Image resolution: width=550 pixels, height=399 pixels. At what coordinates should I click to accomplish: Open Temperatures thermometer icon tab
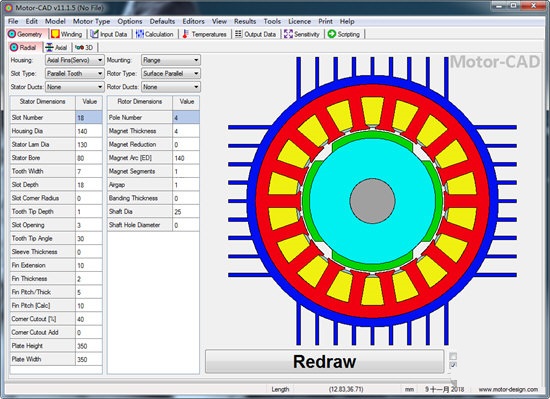coord(204,34)
